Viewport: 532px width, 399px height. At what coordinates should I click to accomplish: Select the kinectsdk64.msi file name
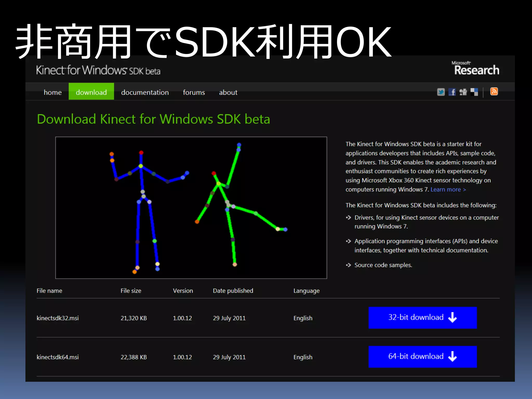(58, 357)
